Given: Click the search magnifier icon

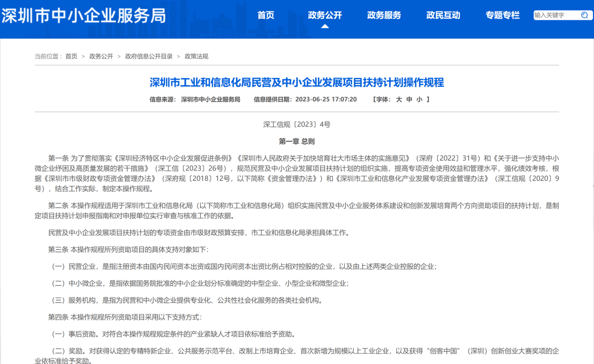Looking at the screenshot, I should (x=585, y=15).
